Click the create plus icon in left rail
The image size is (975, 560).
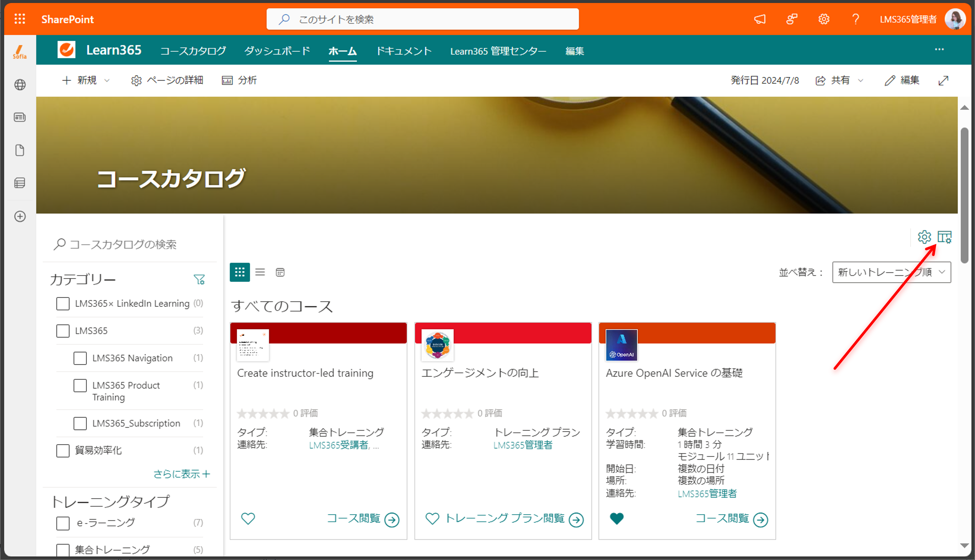20,216
